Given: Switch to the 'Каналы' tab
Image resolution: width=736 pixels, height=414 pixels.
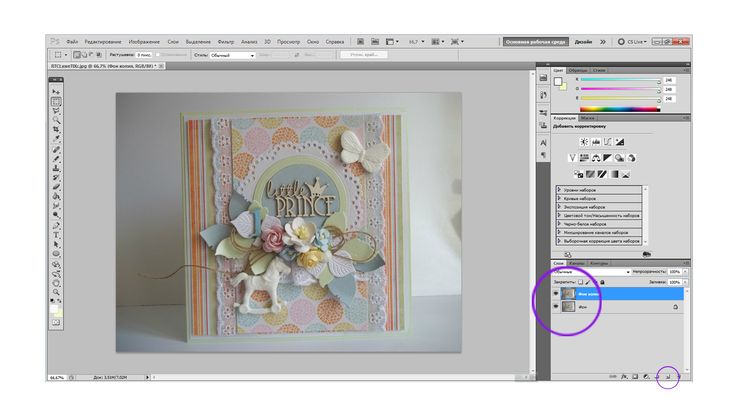Looking at the screenshot, I should pos(577,263).
